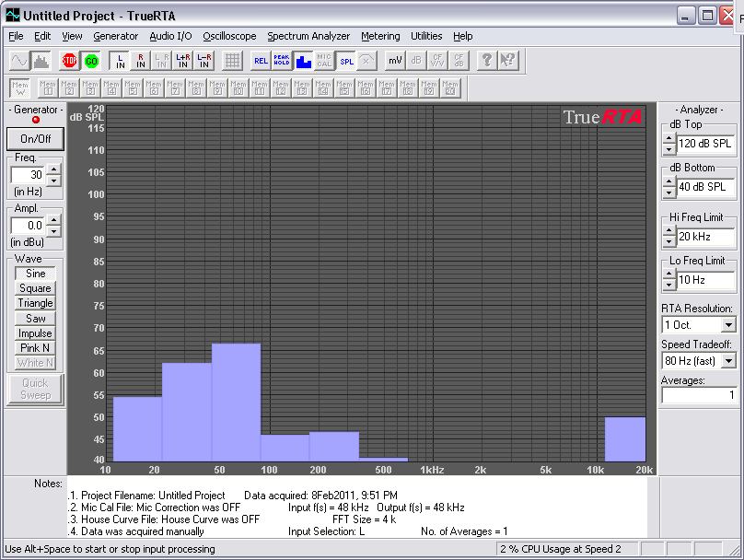The height and width of the screenshot is (560, 744).
Task: Select the R IN input icon
Action: (141, 61)
